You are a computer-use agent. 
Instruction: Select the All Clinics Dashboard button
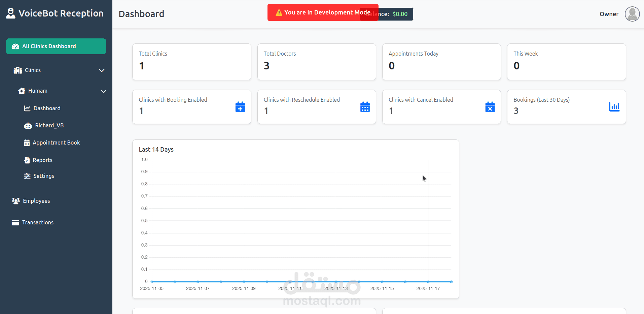coord(56,46)
